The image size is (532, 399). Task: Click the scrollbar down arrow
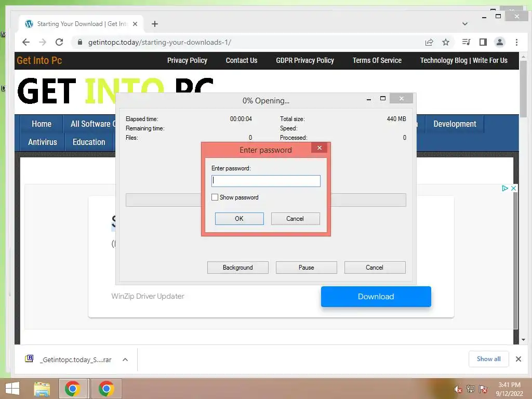(523, 340)
